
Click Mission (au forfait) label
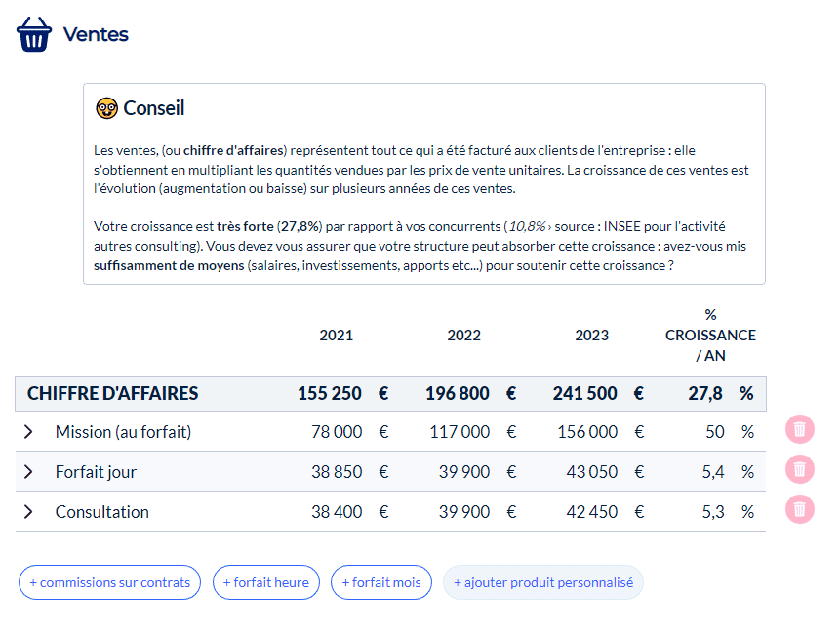pyautogui.click(x=123, y=432)
